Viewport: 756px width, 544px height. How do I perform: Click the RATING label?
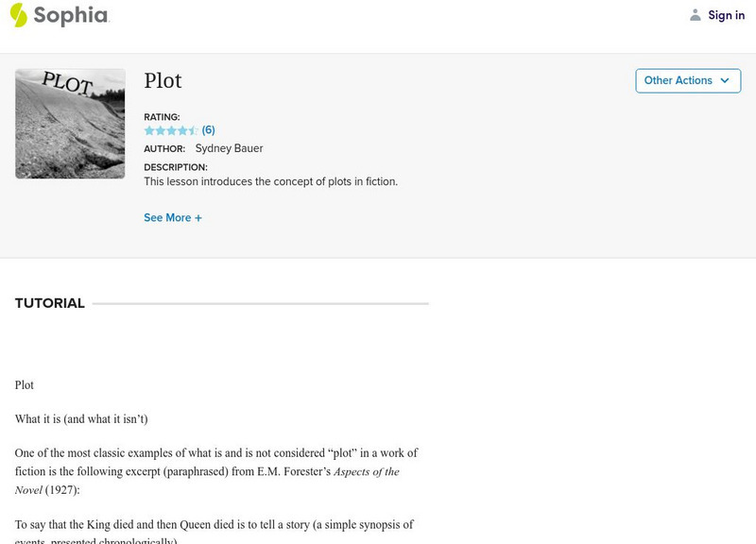pos(162,117)
